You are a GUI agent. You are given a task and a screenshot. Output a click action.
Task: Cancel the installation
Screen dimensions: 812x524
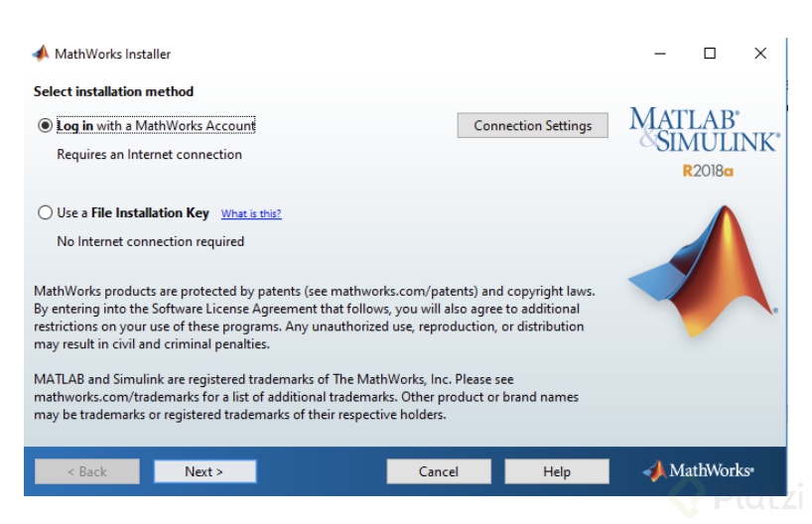coord(439,471)
